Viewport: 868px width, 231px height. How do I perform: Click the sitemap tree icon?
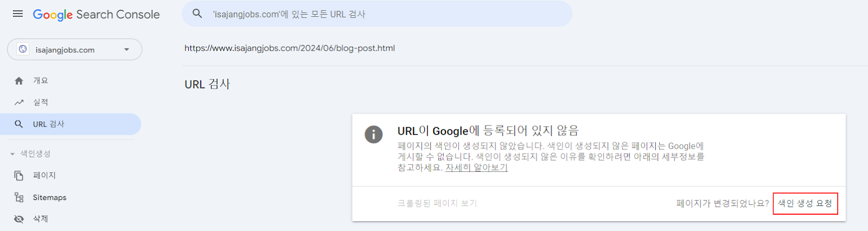click(x=19, y=197)
